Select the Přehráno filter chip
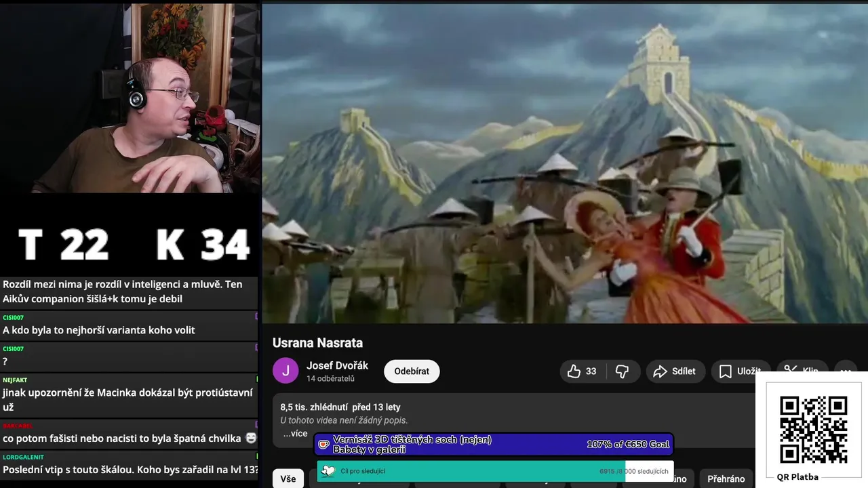The height and width of the screenshot is (488, 868). pyautogui.click(x=726, y=479)
